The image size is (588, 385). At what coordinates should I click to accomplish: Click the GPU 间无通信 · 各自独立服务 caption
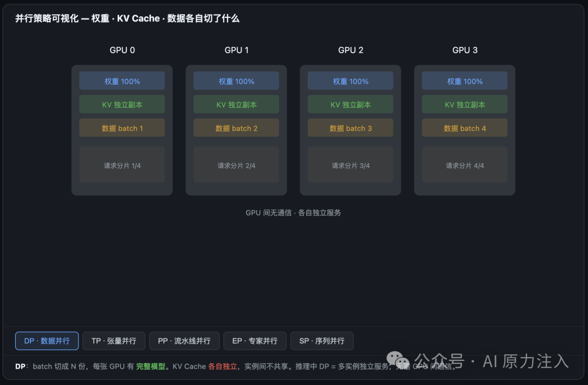pyautogui.click(x=293, y=213)
